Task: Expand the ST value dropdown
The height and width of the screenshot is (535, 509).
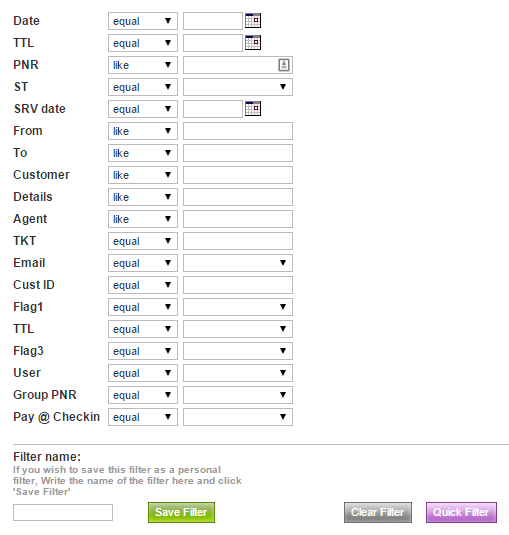Action: [238, 87]
